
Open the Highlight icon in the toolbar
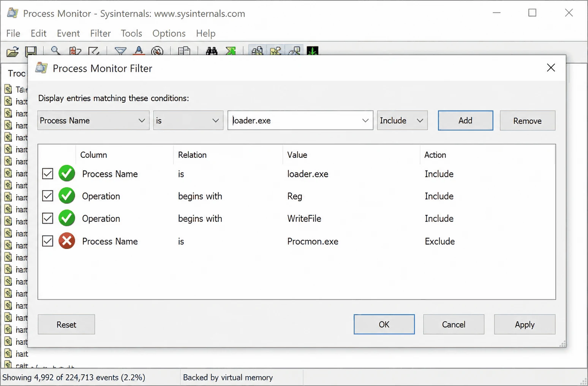pos(139,51)
